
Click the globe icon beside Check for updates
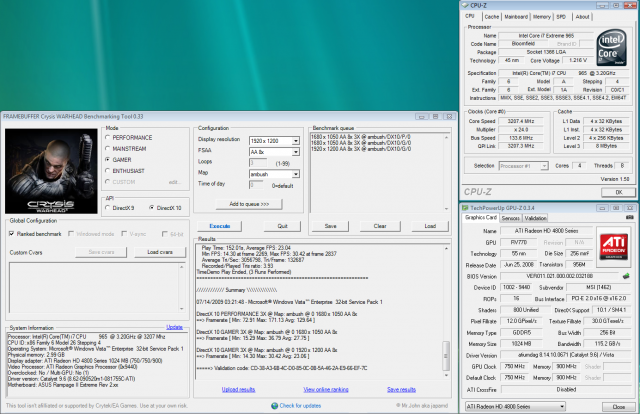[x=275, y=406]
